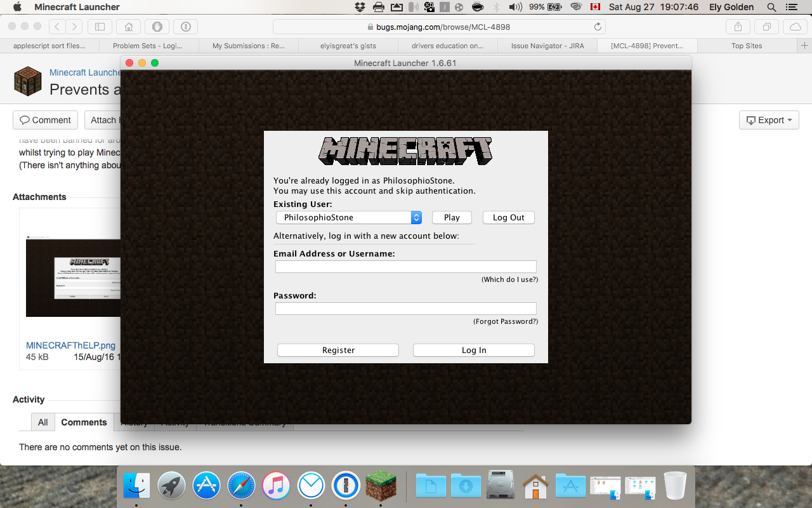Select the Comments tab under Activity
The width and height of the screenshot is (812, 508).
84,422
